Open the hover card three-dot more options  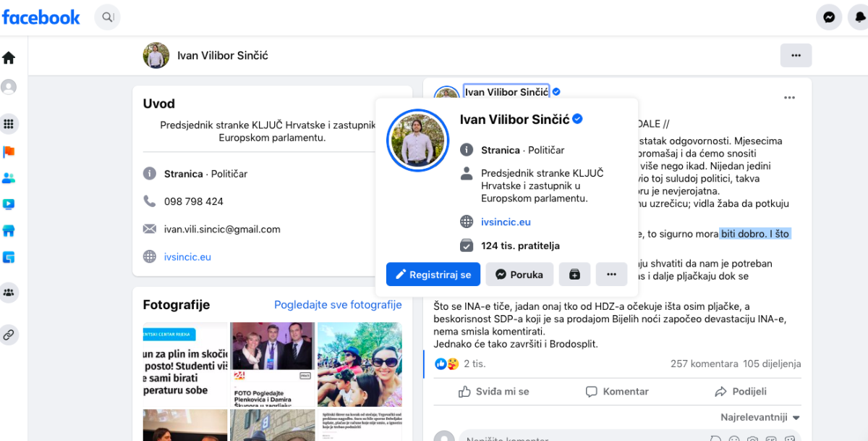(x=611, y=274)
